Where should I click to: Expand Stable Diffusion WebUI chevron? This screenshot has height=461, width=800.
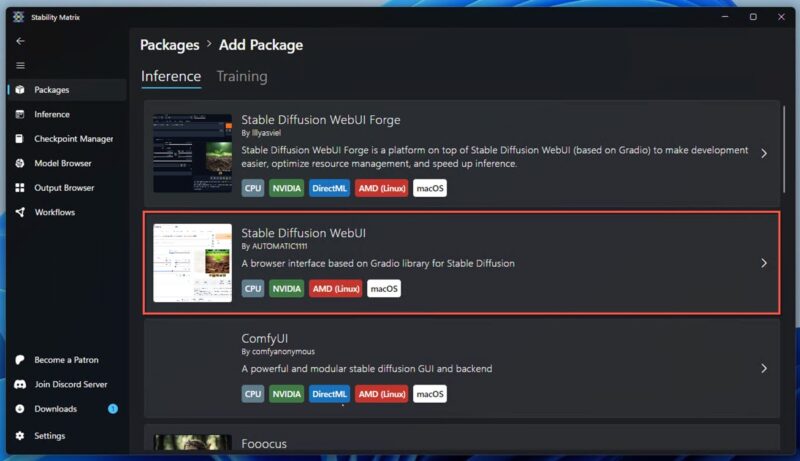coord(764,263)
